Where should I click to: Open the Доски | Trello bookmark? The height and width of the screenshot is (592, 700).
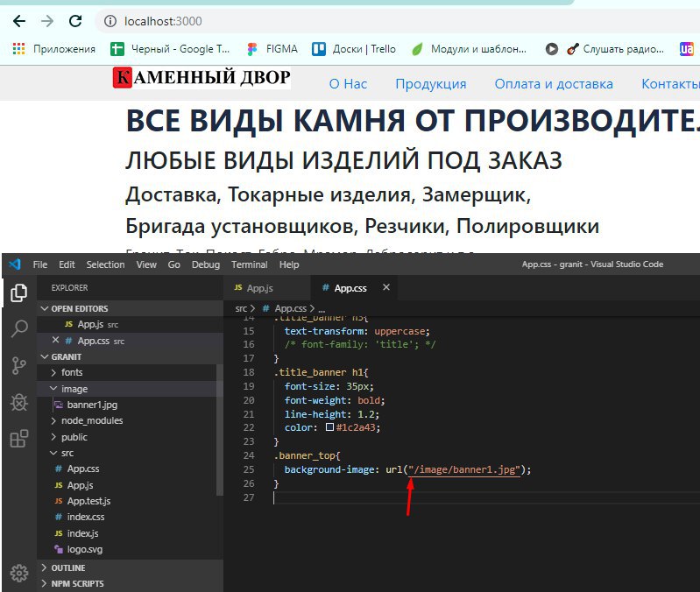pos(354,49)
